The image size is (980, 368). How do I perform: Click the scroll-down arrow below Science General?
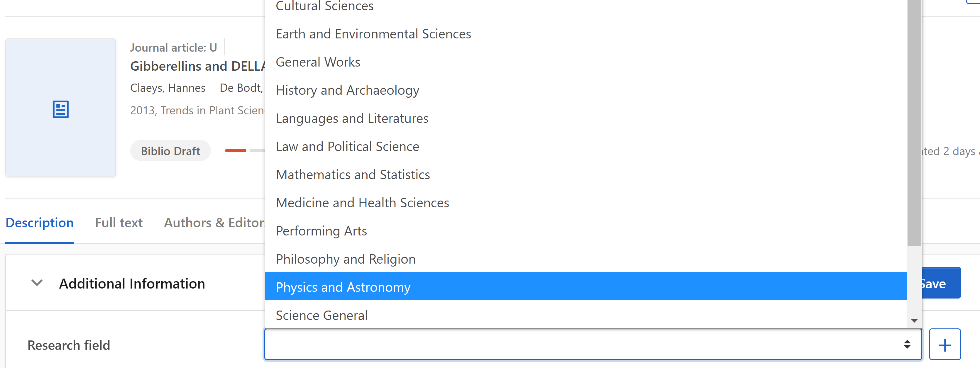tap(915, 320)
